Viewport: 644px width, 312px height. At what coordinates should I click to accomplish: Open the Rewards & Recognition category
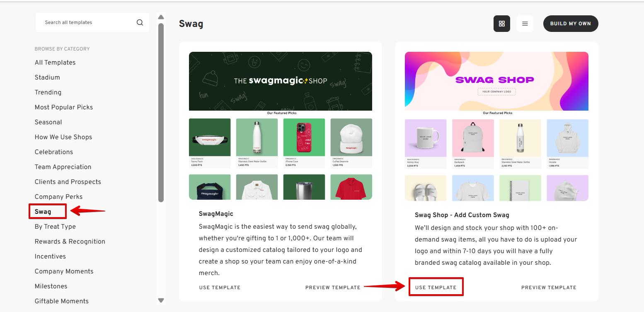tap(70, 242)
